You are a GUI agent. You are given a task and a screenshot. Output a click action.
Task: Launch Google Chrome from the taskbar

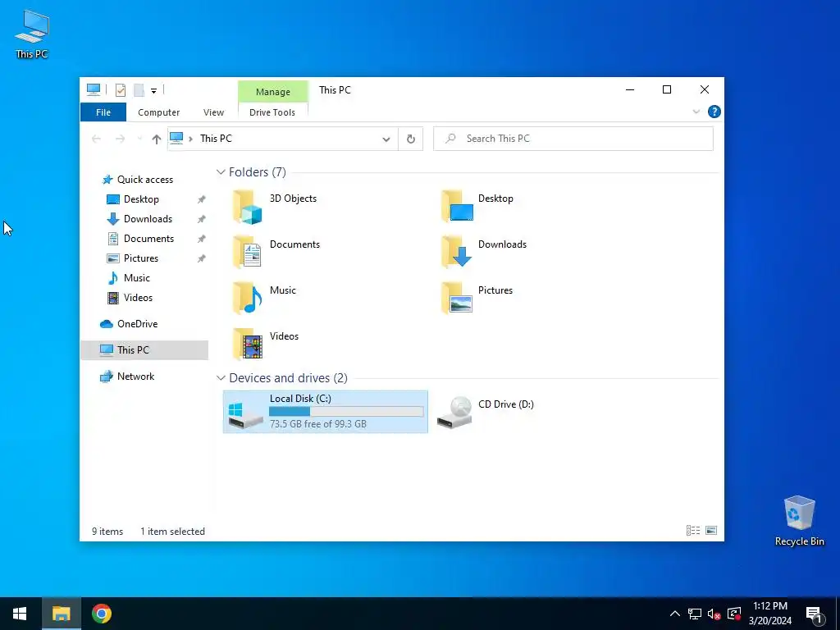click(x=101, y=614)
